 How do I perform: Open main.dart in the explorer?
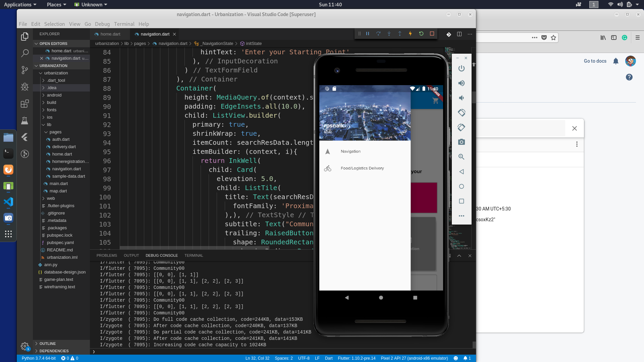pyautogui.click(x=59, y=184)
